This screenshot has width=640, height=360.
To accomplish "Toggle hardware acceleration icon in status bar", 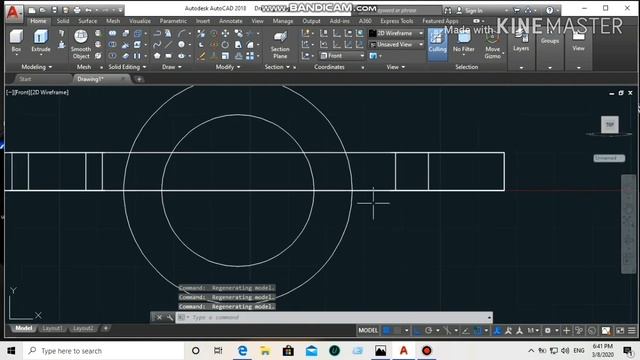I will (x=592, y=331).
